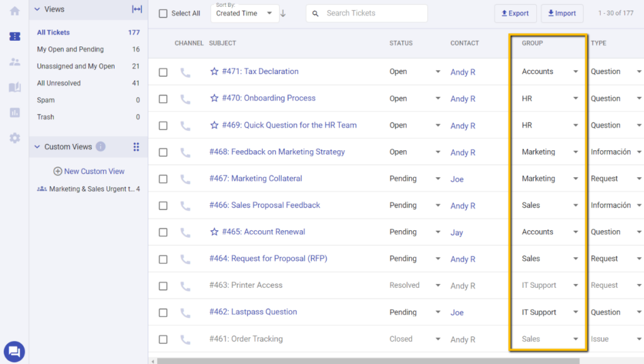Select checkbox for ticket #466
The image size is (644, 364).
163,206
